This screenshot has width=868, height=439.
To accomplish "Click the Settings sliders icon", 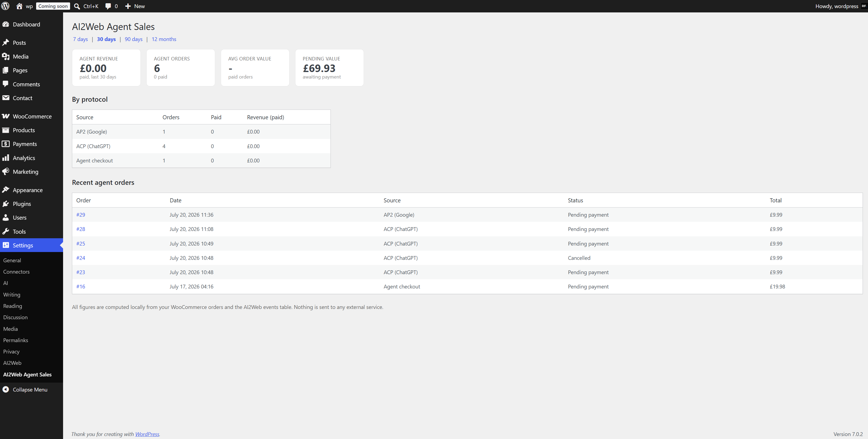I will pos(6,245).
